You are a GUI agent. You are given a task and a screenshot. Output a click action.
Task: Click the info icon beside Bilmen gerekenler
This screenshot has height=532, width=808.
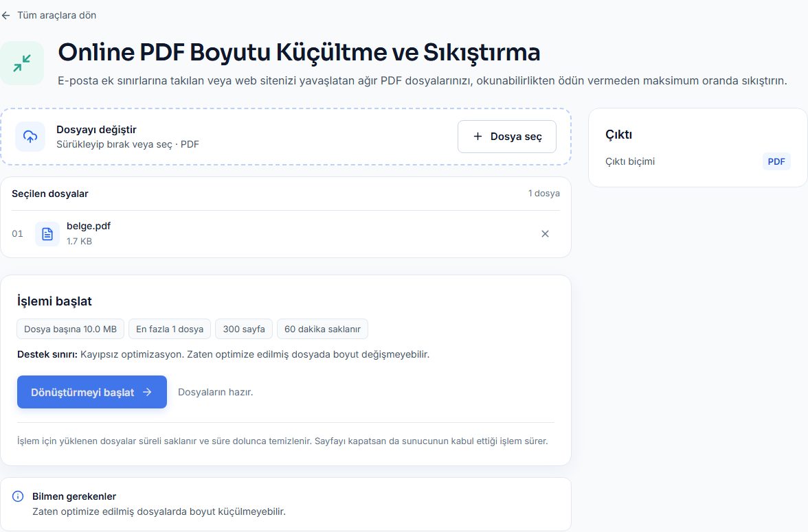18,496
